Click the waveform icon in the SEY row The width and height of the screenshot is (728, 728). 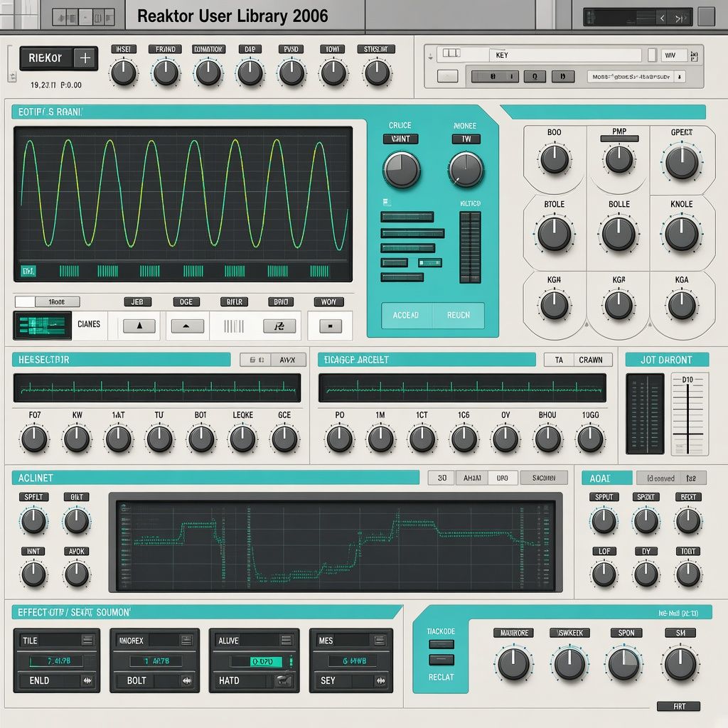pyautogui.click(x=381, y=680)
